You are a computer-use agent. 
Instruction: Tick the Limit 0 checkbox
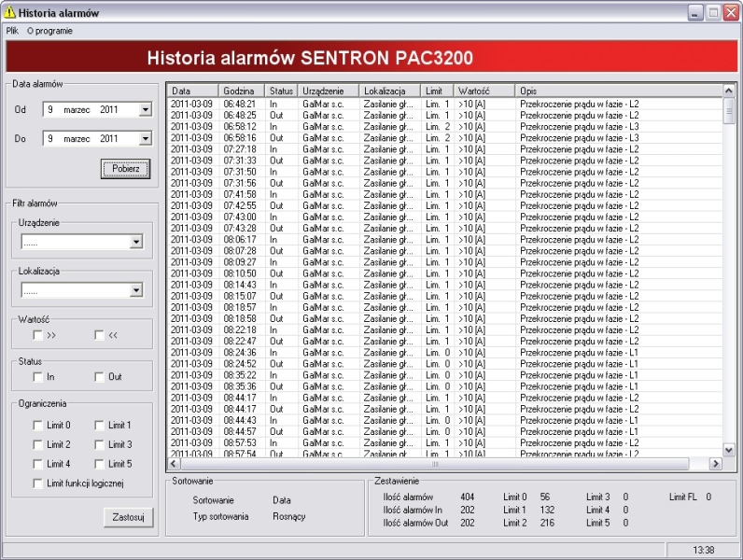click(x=37, y=425)
